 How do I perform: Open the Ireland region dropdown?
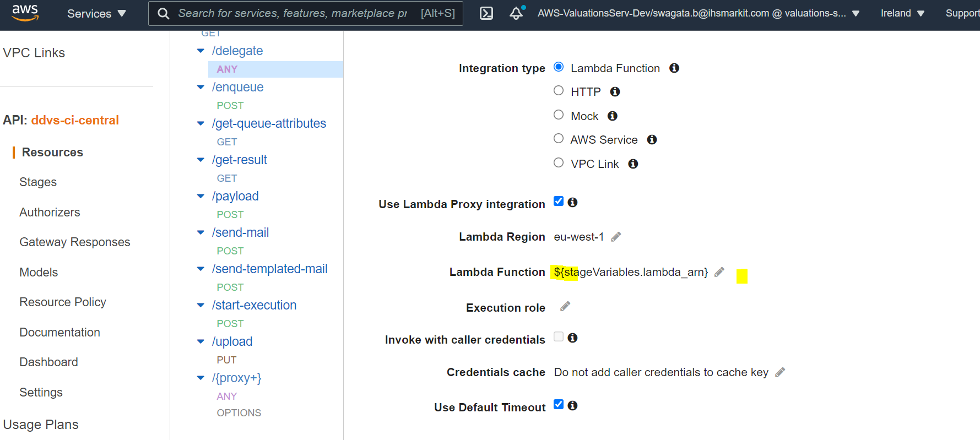click(902, 13)
